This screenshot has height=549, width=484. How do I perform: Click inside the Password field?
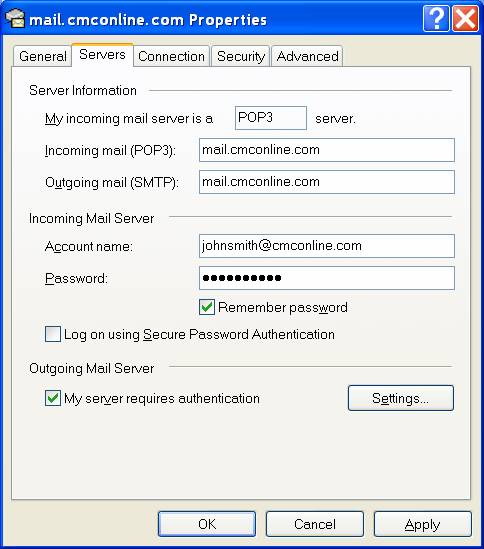327,278
